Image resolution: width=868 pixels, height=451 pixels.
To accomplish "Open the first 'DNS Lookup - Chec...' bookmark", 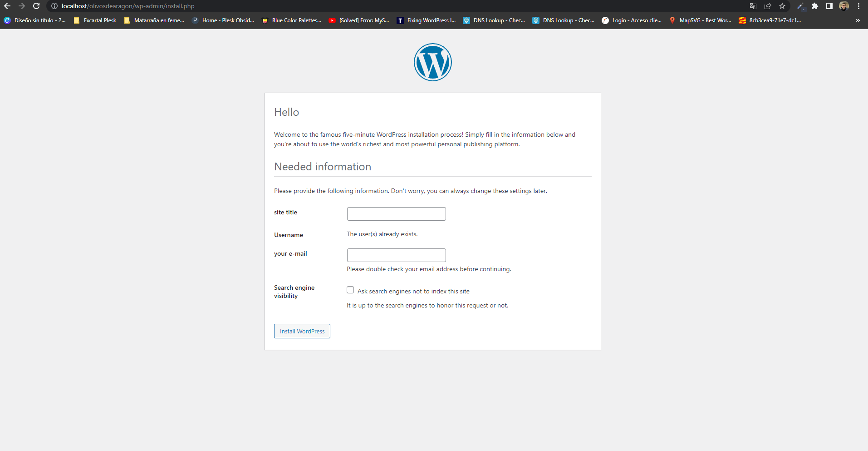I will coord(494,20).
